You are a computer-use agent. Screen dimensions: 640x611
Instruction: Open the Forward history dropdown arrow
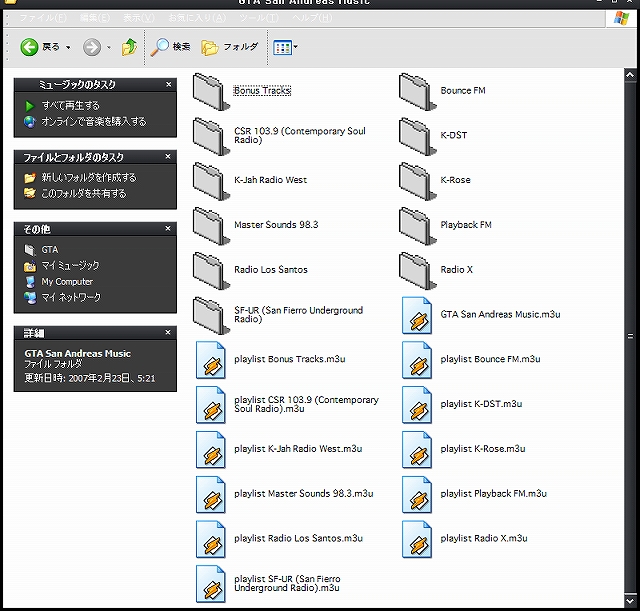109,48
